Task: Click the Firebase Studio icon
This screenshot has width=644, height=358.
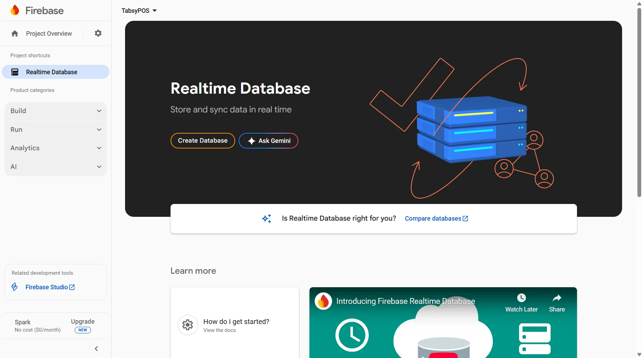Action: pos(15,287)
